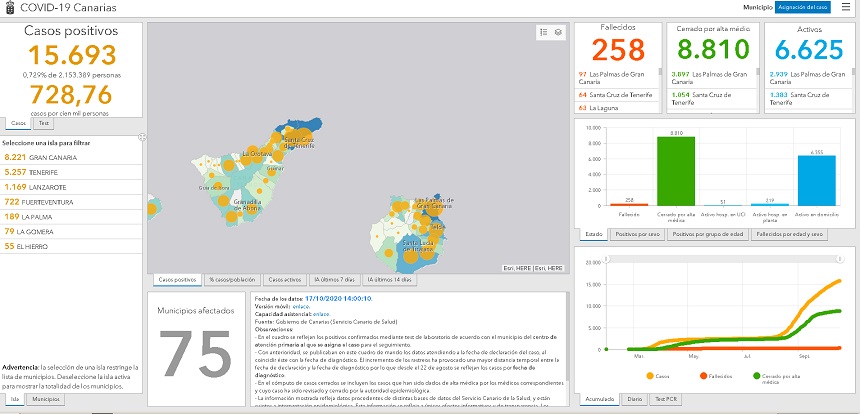
Task: Open the map layers icon
Action: [x=558, y=32]
